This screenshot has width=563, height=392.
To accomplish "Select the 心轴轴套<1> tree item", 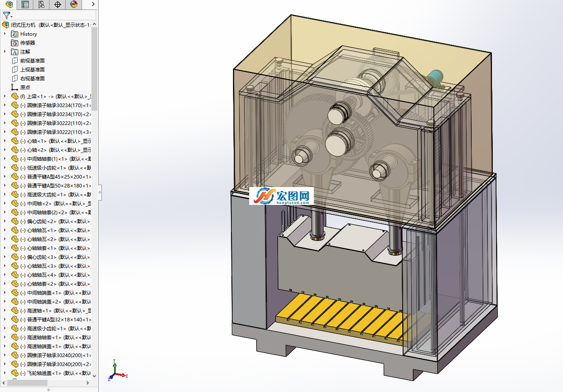I will (x=56, y=248).
